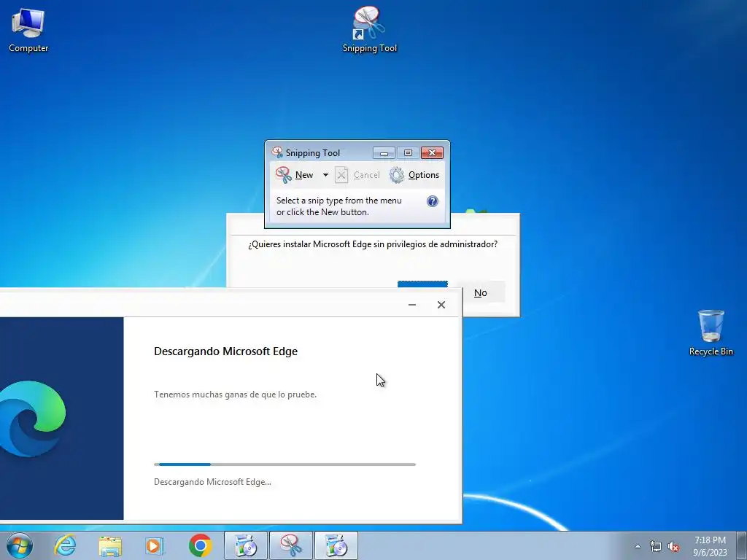Image resolution: width=747 pixels, height=560 pixels.
Task: Minimize the Edge download window
Action: pyautogui.click(x=412, y=305)
